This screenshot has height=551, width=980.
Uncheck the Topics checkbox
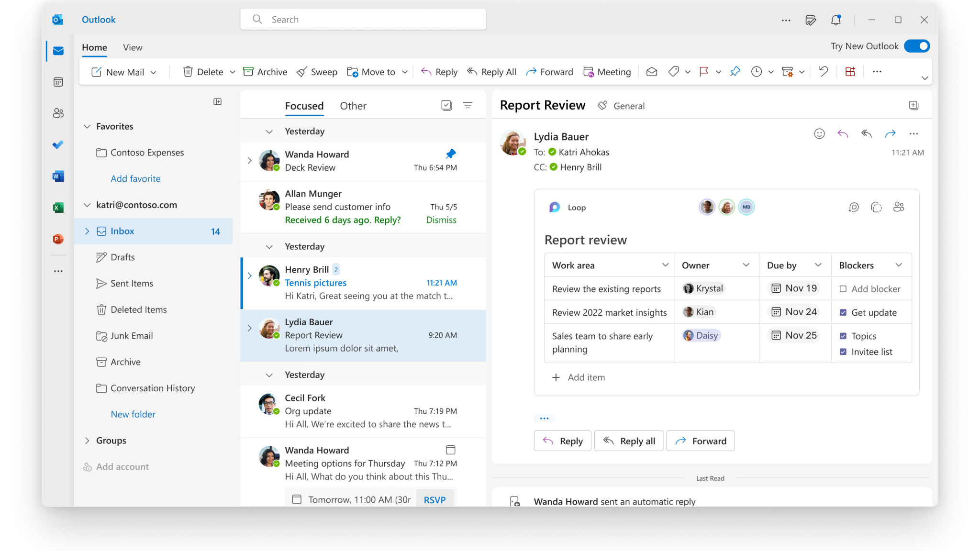click(843, 336)
